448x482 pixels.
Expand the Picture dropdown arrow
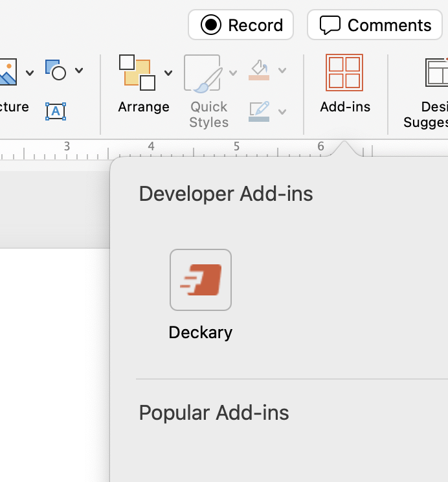pyautogui.click(x=30, y=73)
